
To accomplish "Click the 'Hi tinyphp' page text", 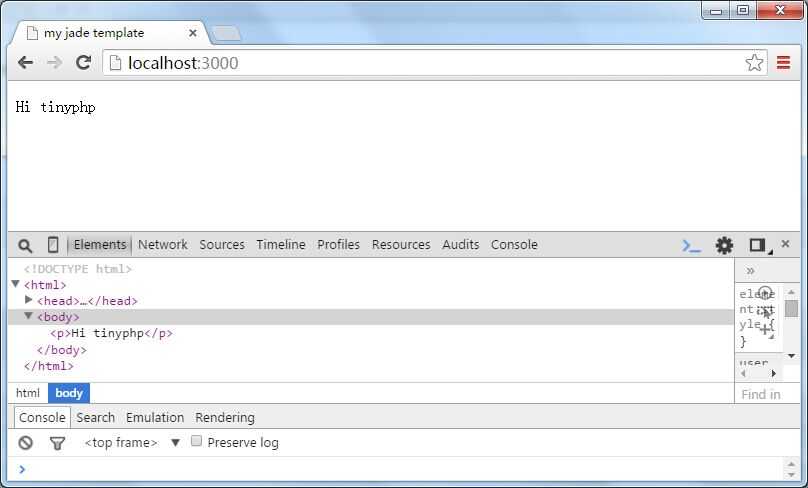I will [56, 107].
